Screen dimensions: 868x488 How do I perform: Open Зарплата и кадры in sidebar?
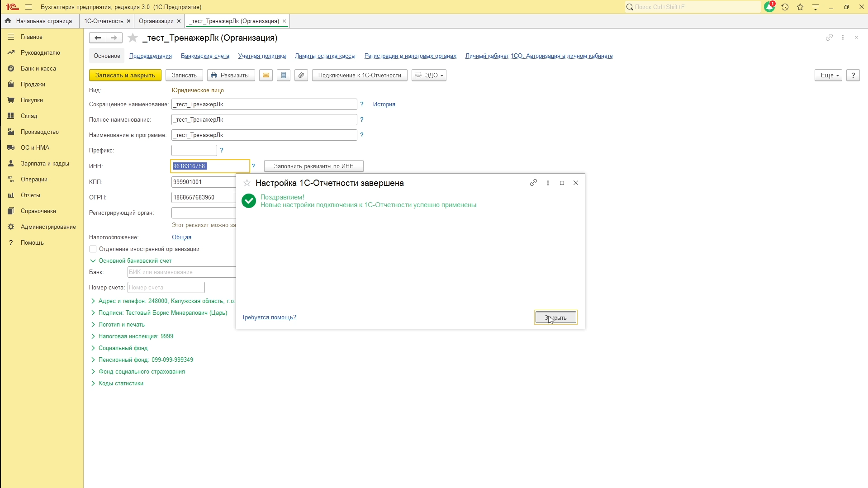point(44,163)
